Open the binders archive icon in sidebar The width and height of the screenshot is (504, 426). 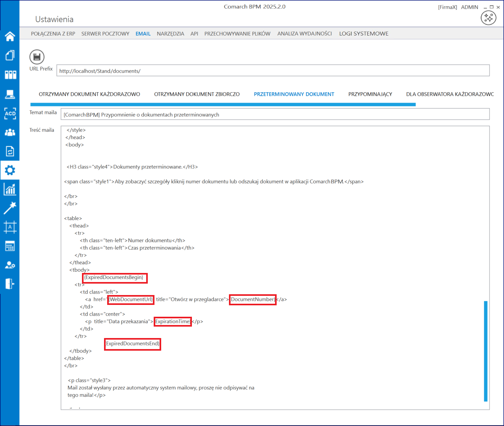click(10, 75)
